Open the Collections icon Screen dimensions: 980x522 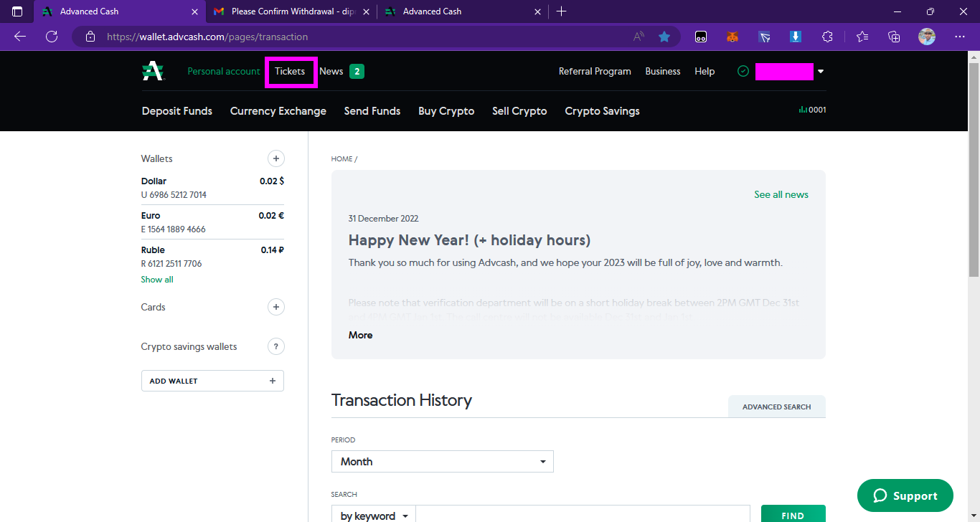point(894,37)
